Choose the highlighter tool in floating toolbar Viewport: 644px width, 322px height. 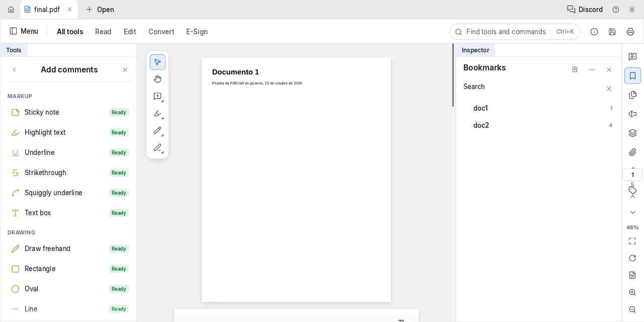pos(157,114)
